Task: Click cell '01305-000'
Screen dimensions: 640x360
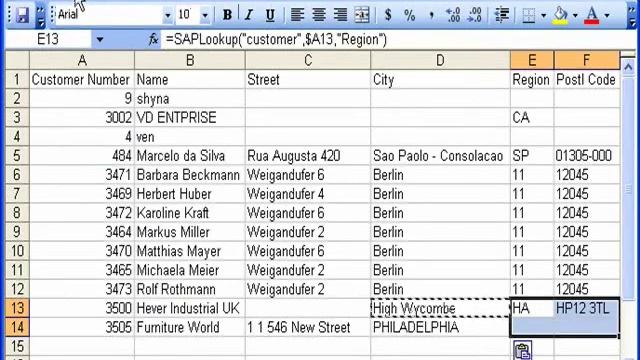Action: pos(587,156)
